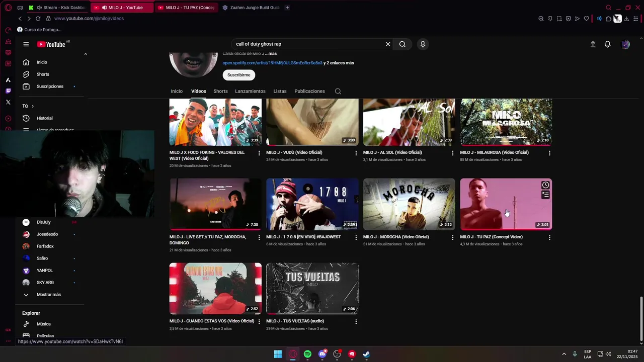Expand subscriptions with Mostrar más
The height and width of the screenshot is (362, 644).
coord(48,295)
